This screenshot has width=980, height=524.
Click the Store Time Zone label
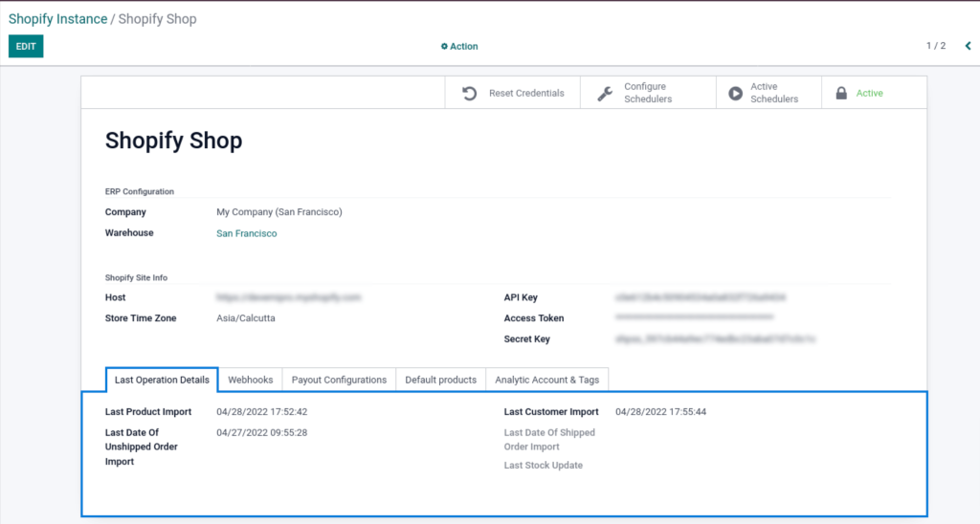click(141, 317)
